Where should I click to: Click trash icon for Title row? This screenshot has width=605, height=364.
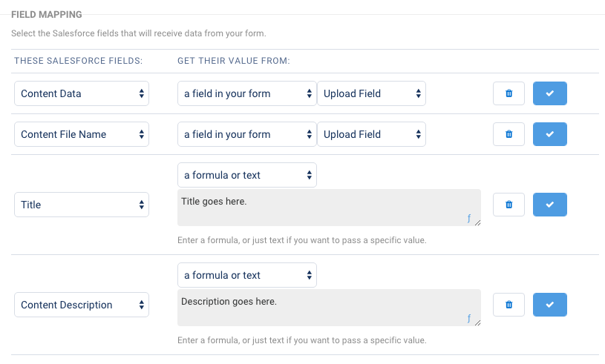click(508, 205)
